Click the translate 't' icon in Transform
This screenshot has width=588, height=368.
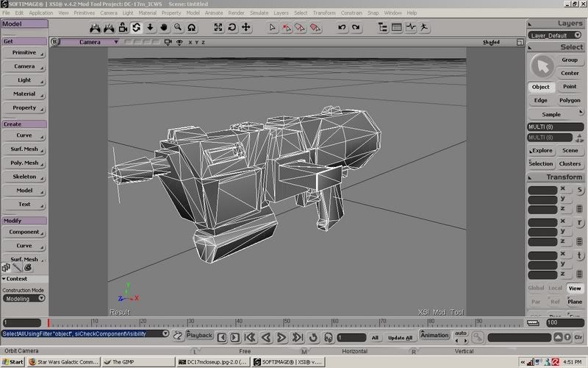coord(580,255)
